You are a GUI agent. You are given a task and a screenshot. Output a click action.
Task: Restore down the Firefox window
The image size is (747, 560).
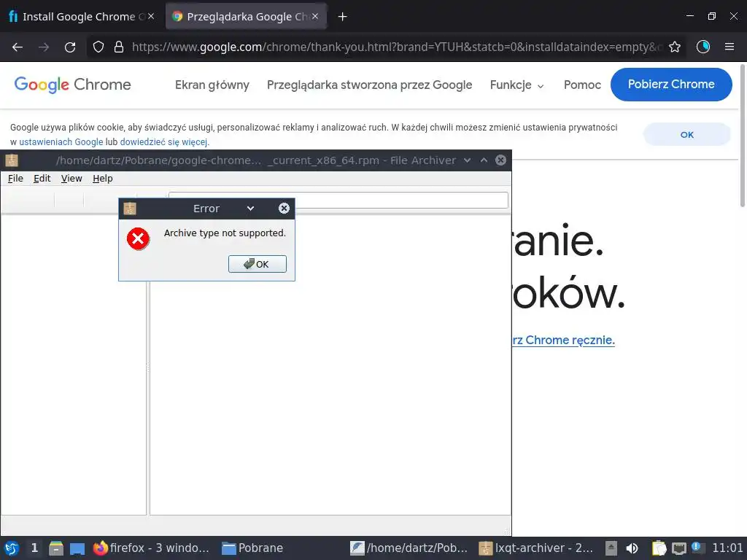coord(712,16)
